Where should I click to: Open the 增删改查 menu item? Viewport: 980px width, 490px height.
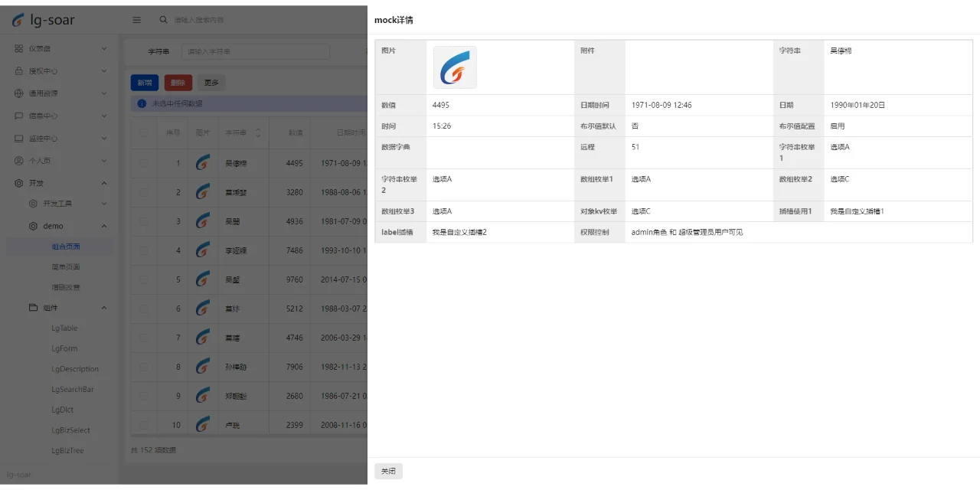[x=60, y=287]
